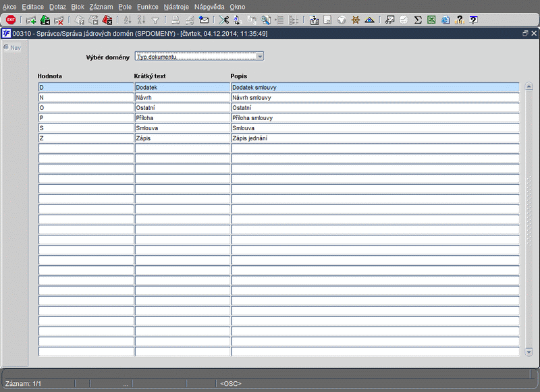Click the scissors cut icon
Viewport: 540px width, 392px height.
tap(224, 20)
